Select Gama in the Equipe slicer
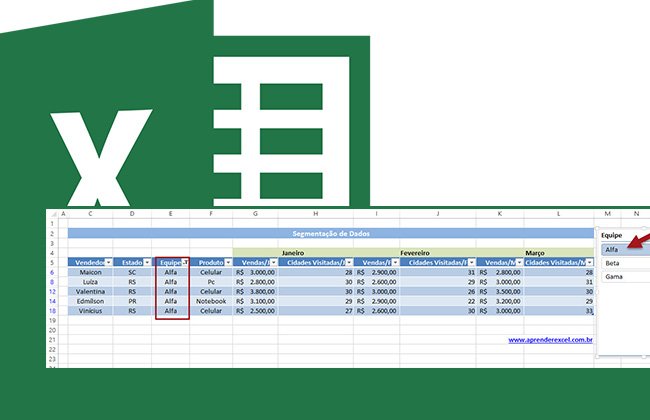 tap(626, 277)
